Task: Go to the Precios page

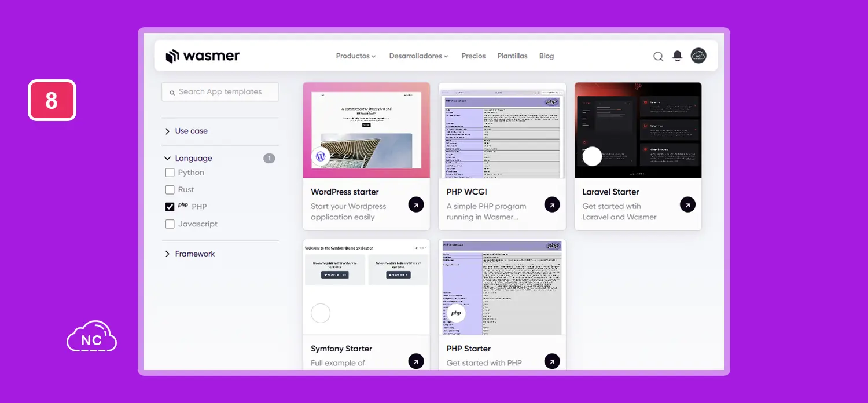Action: coord(473,56)
